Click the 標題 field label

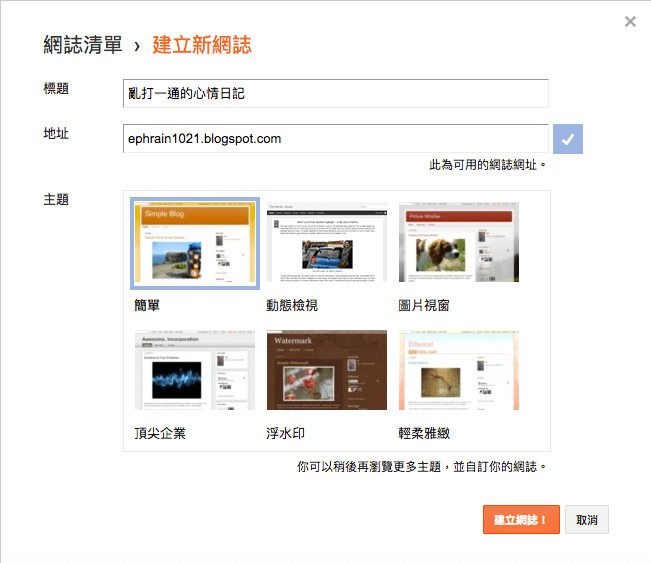[x=56, y=88]
